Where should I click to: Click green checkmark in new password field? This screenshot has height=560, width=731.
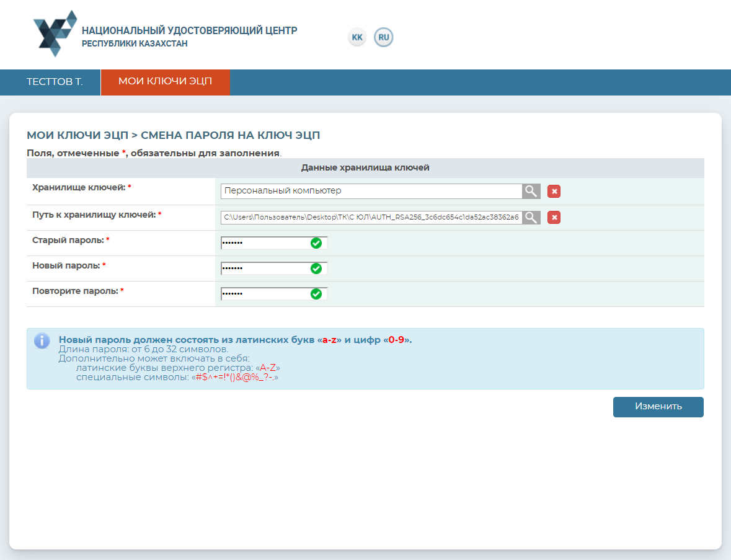click(316, 269)
